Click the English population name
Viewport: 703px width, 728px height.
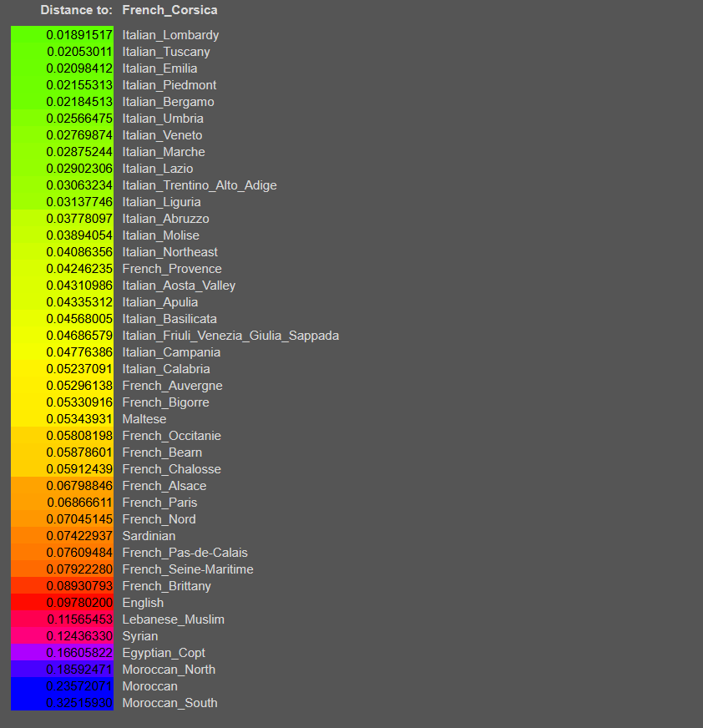[x=143, y=604]
